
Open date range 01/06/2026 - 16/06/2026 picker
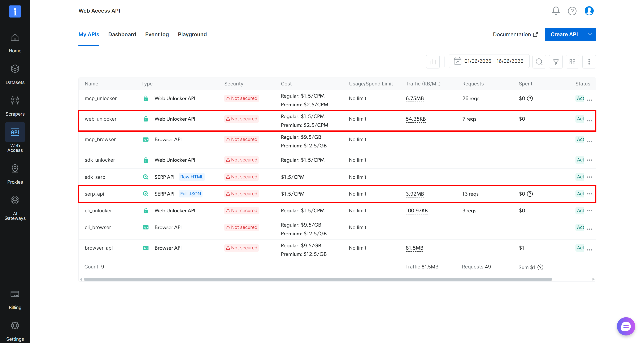click(489, 61)
